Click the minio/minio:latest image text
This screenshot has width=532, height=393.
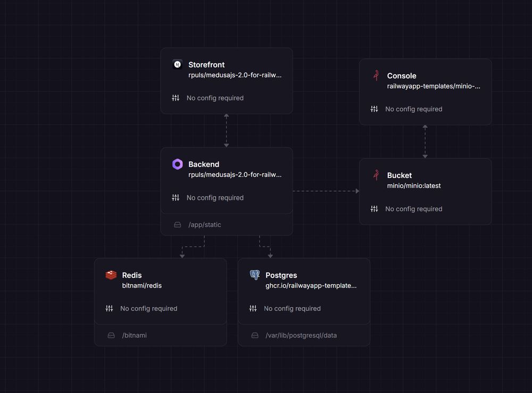pyautogui.click(x=413, y=186)
